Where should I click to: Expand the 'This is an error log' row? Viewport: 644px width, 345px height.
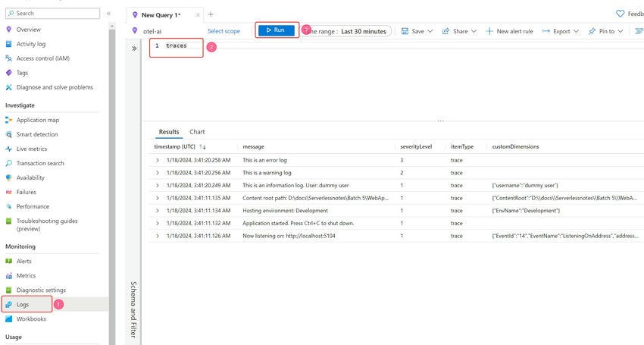158,160
